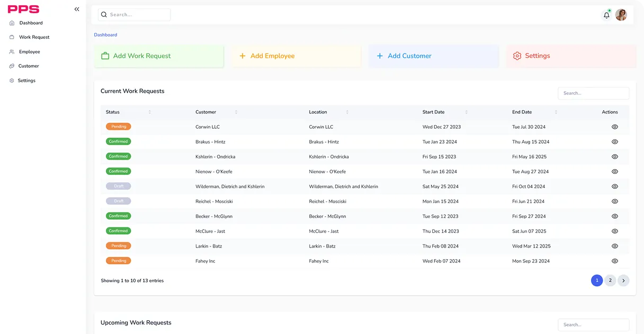Sort the table by the Location column
Viewport: 644px width, 334px height.
[347, 112]
